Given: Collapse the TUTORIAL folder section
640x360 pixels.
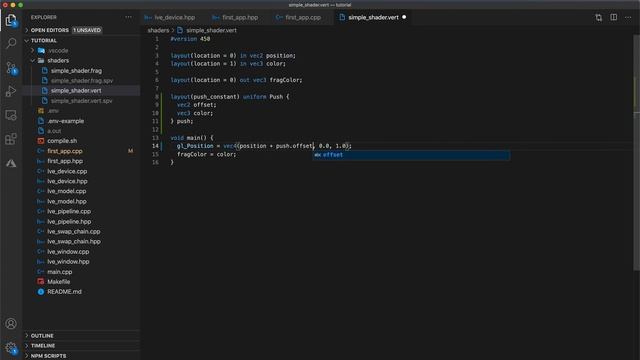Looking at the screenshot, I should [82, 40].
